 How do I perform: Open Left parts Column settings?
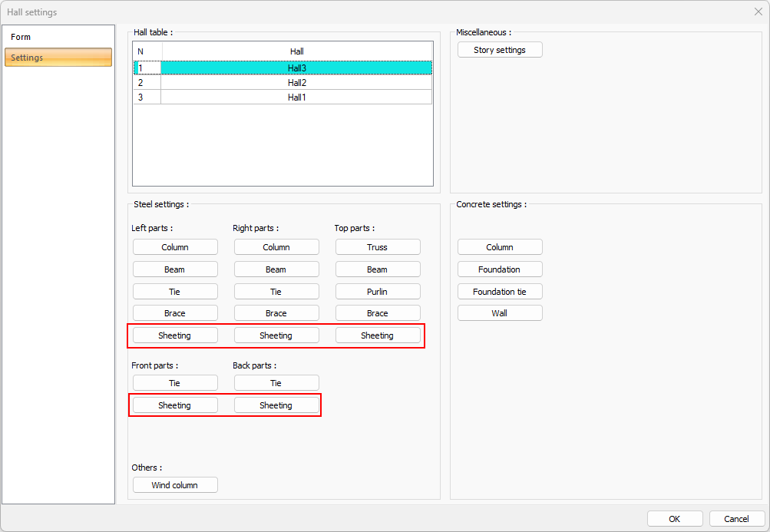pyautogui.click(x=175, y=247)
